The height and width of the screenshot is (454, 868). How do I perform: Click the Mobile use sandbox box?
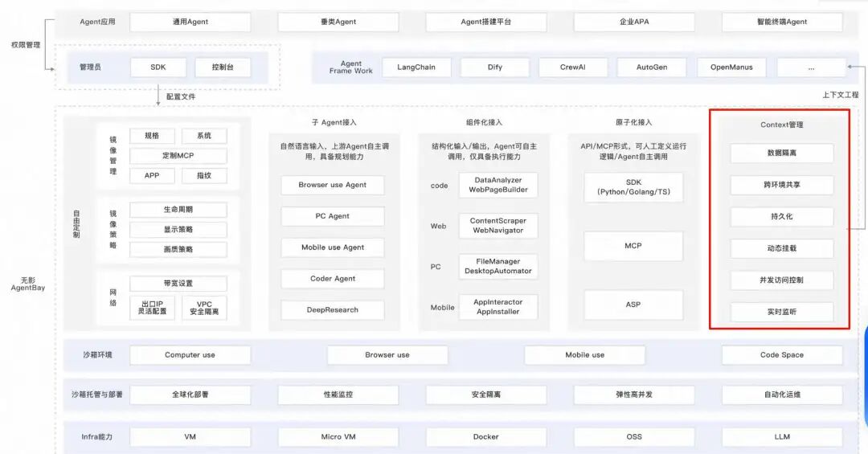(x=584, y=355)
